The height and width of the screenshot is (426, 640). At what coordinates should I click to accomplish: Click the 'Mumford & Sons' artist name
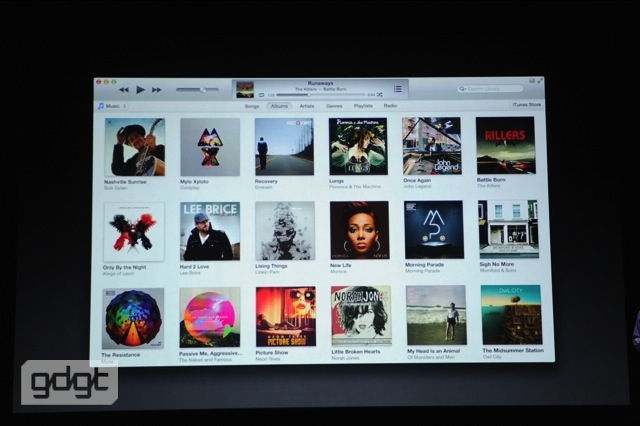[x=498, y=270]
